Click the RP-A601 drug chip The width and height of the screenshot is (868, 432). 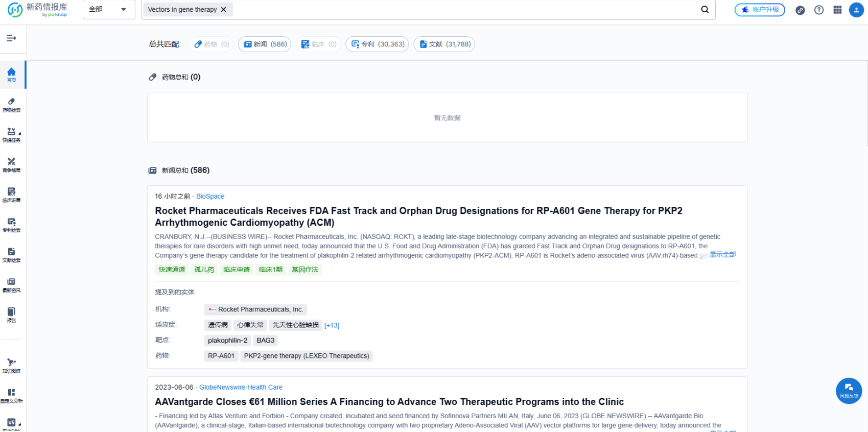click(221, 356)
